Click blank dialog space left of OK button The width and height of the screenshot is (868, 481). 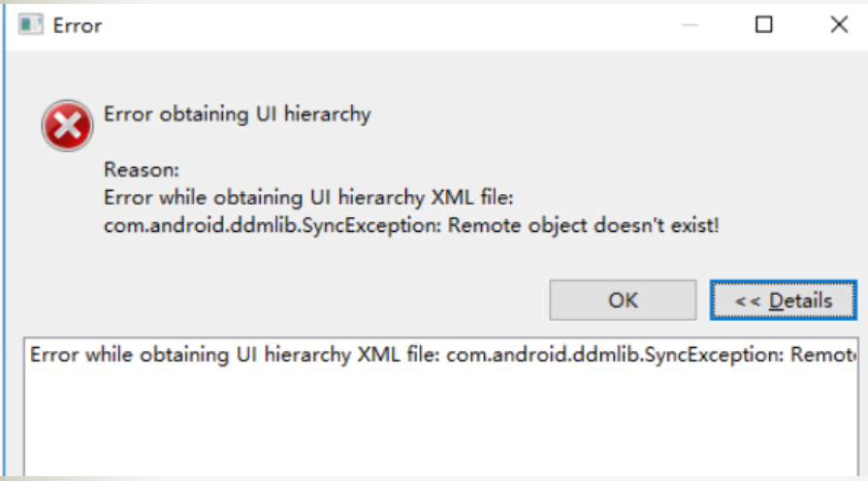coord(291,301)
